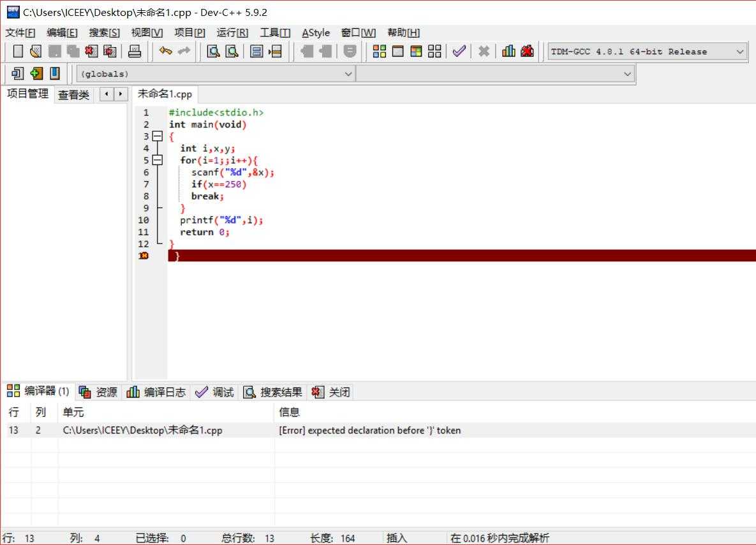Open the 视图[V] menu

(147, 33)
